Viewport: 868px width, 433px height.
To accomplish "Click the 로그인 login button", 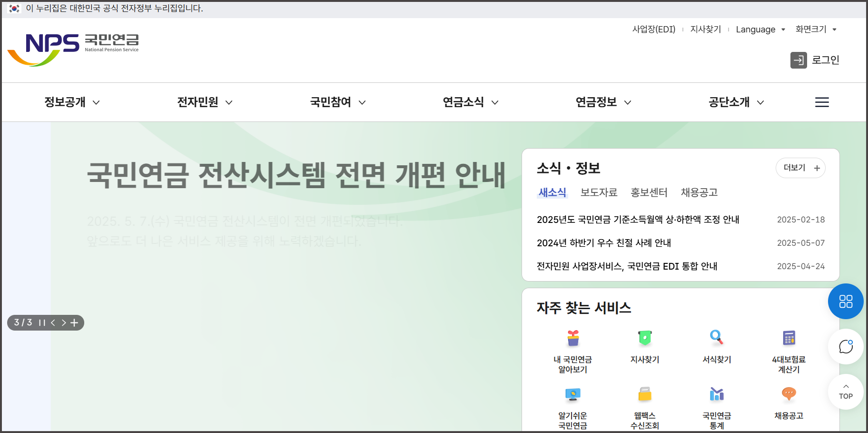I will pos(815,60).
